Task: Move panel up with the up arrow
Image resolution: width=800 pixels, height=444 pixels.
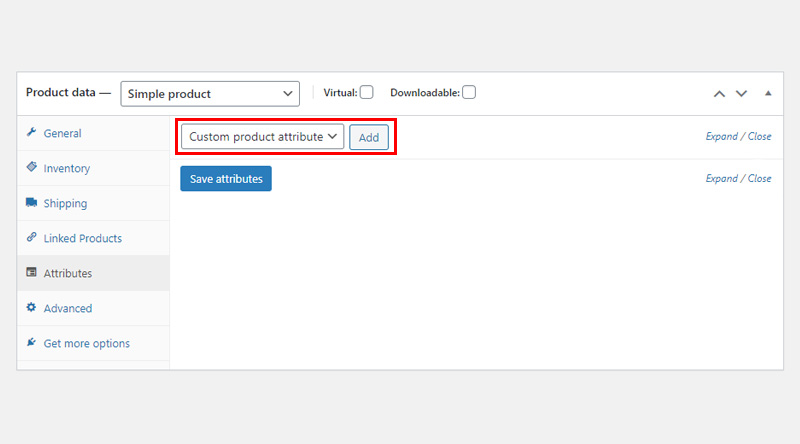Action: click(x=719, y=94)
